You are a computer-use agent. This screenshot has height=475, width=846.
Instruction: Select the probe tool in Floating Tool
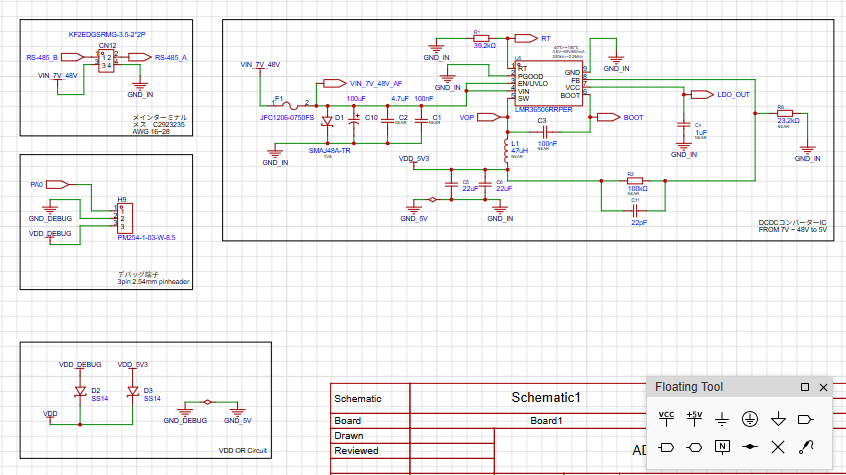pos(806,446)
